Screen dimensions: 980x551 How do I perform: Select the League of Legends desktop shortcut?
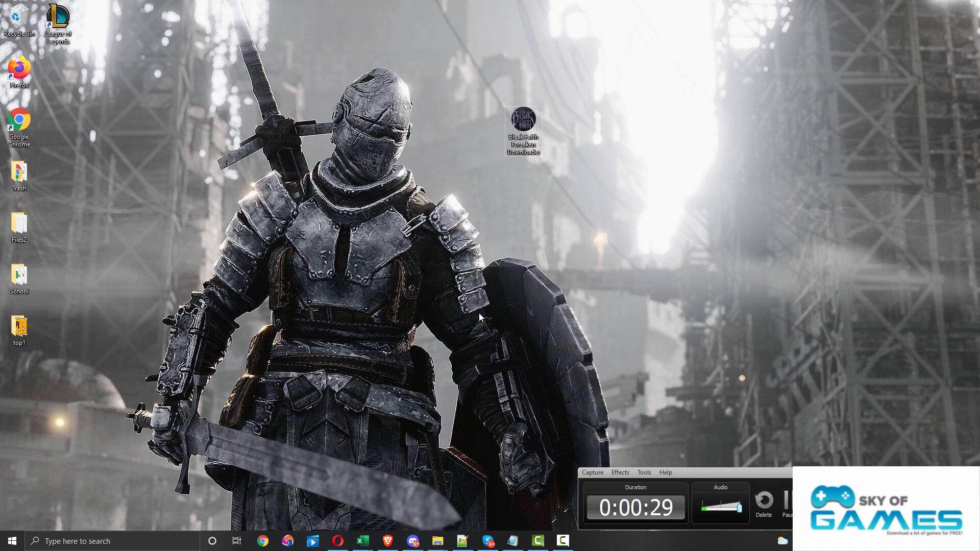(x=58, y=18)
